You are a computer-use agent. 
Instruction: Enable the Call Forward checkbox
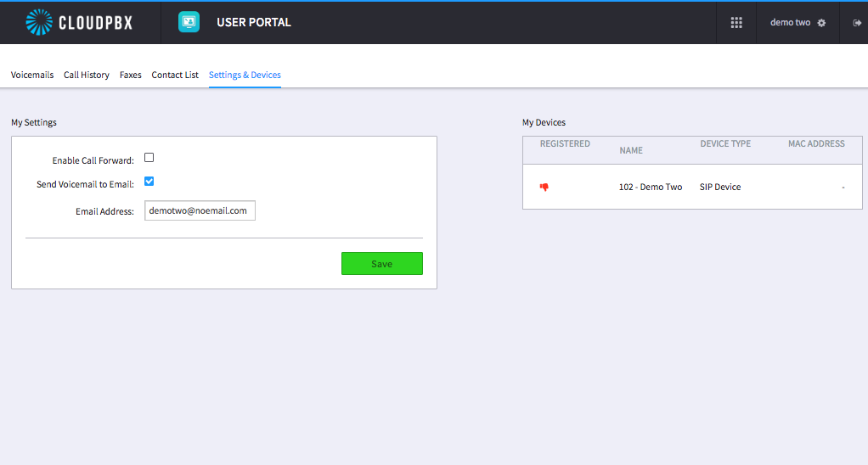(149, 158)
